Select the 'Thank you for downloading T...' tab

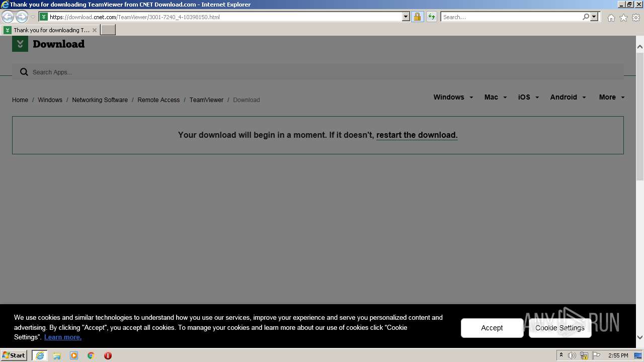tap(50, 30)
